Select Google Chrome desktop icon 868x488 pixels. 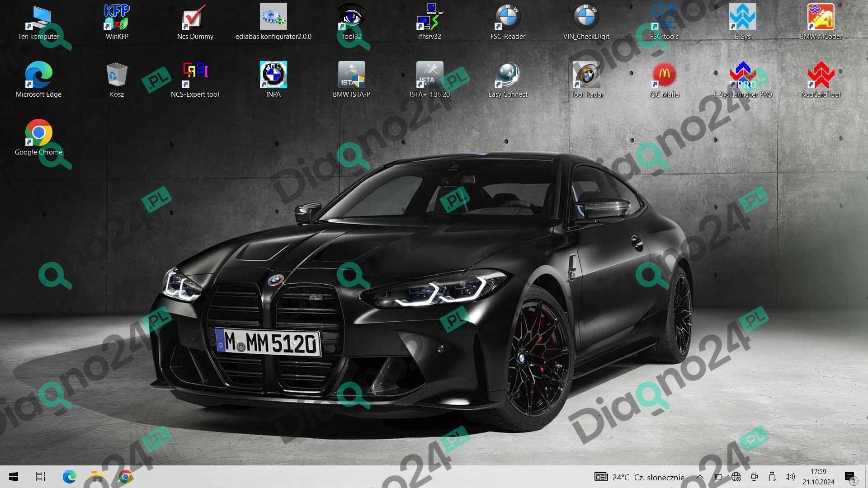tap(38, 138)
